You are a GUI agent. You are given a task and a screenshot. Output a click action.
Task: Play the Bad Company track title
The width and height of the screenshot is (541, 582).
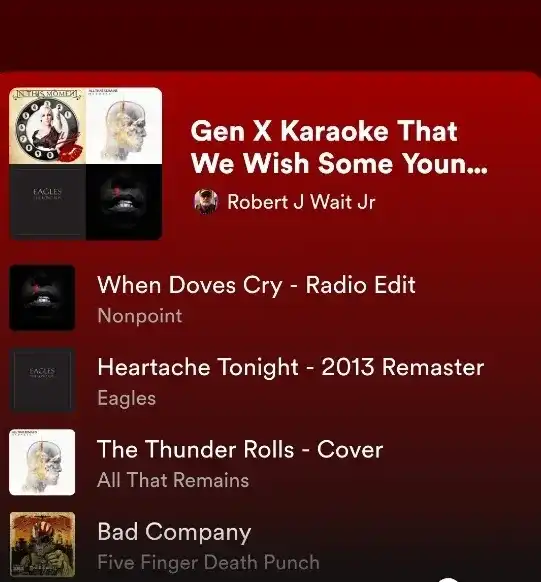174,532
